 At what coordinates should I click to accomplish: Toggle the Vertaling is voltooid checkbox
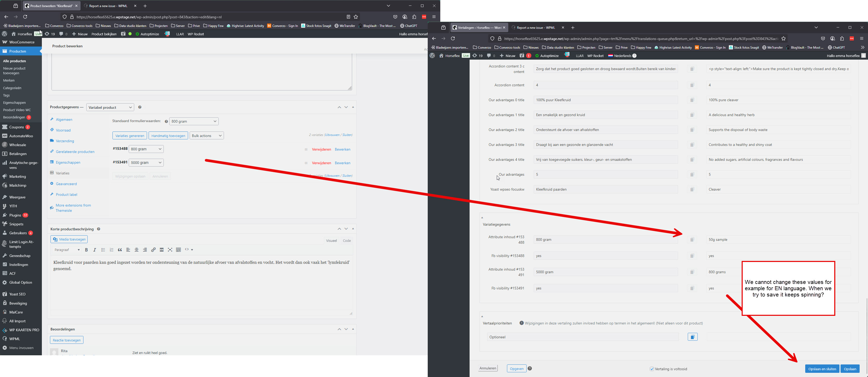coord(652,369)
